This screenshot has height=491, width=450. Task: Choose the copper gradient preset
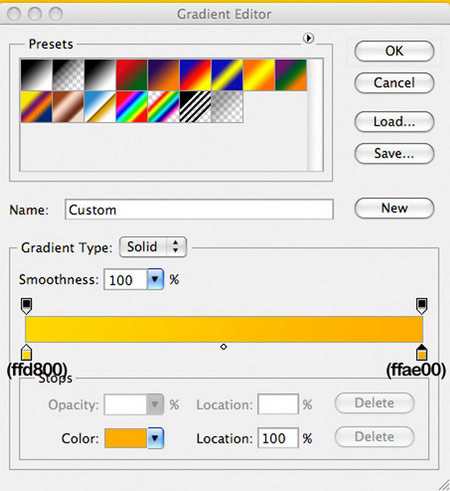(68, 107)
